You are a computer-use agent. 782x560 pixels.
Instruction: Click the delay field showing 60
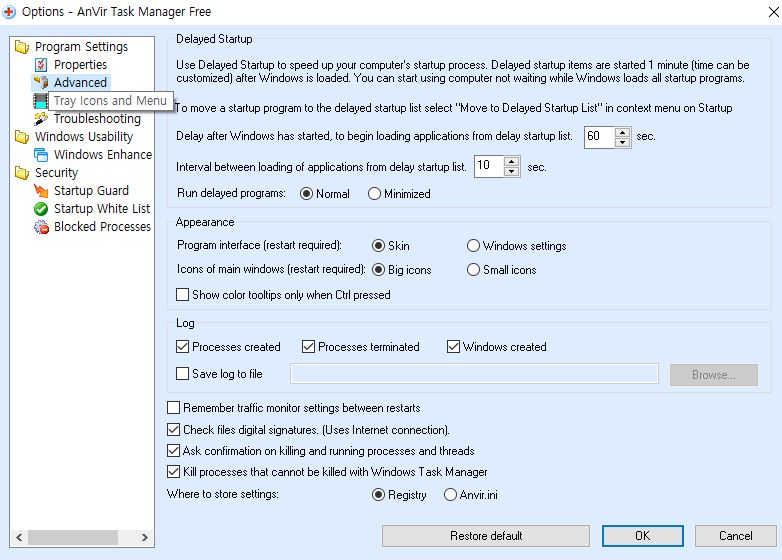click(600, 137)
